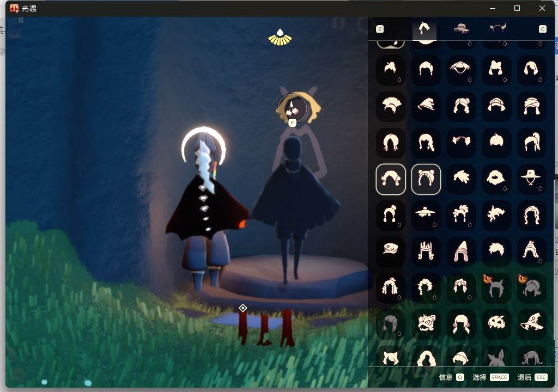Select the gray aviator helmet item
This screenshot has width=558, height=392.
pos(391,324)
